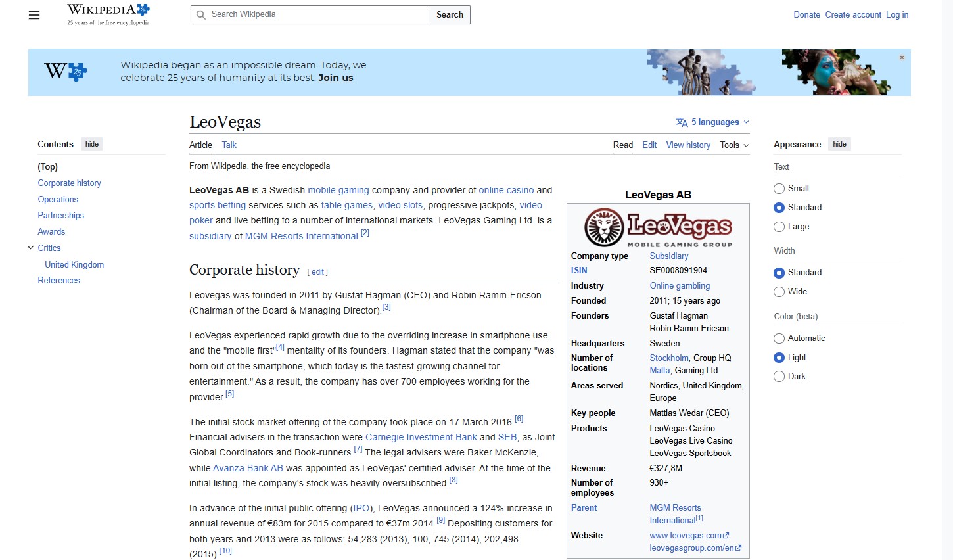Click the magnifying glass in search bar

[201, 14]
